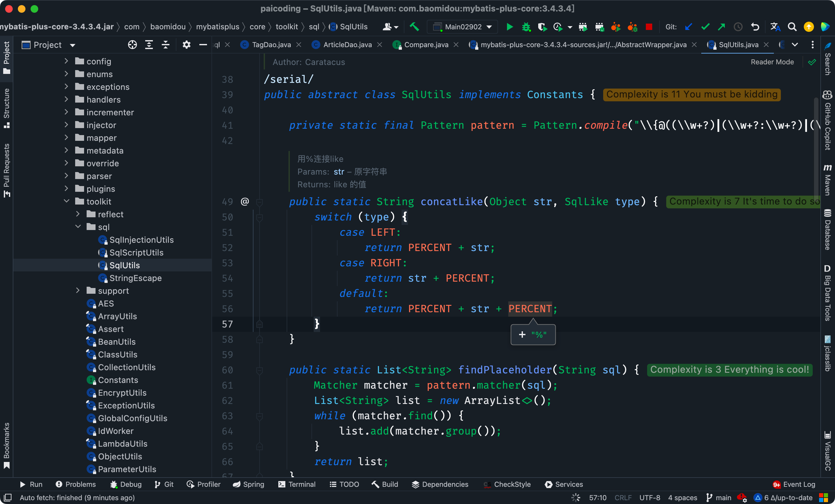Click the green Run button in toolbar
835x504 pixels.
click(509, 27)
